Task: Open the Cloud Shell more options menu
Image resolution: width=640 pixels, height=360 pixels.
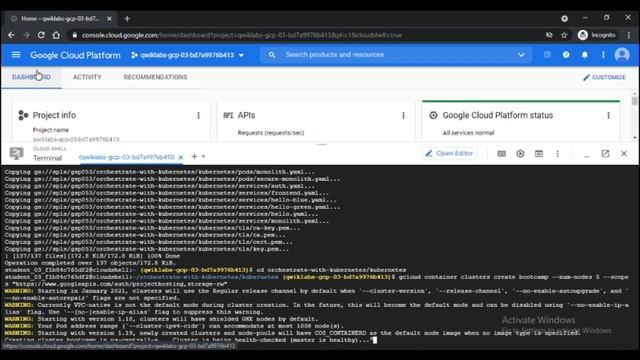Action: (x=558, y=154)
